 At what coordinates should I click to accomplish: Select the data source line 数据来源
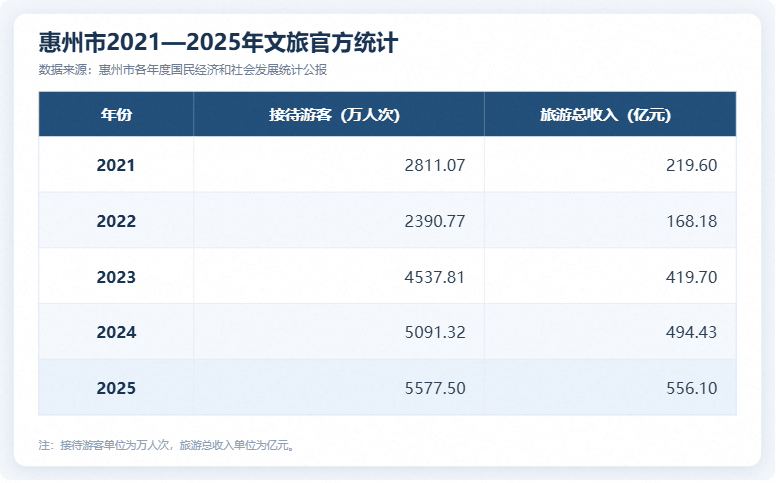[x=183, y=70]
